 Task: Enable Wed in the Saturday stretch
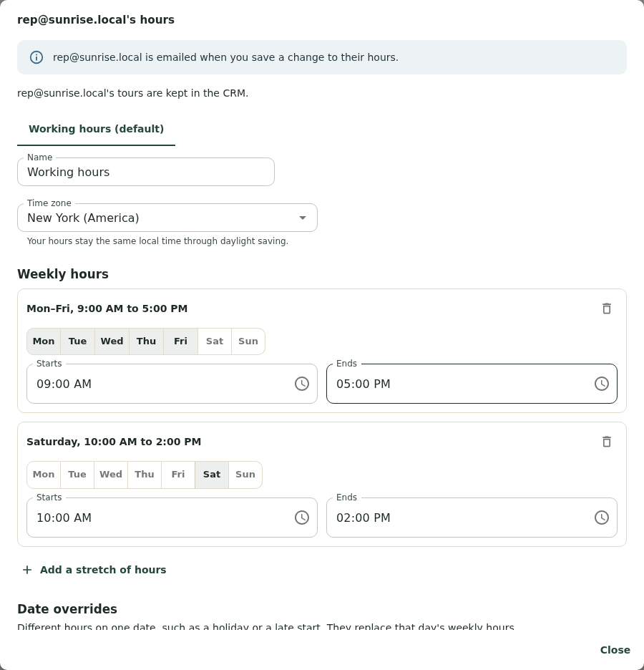[111, 475]
